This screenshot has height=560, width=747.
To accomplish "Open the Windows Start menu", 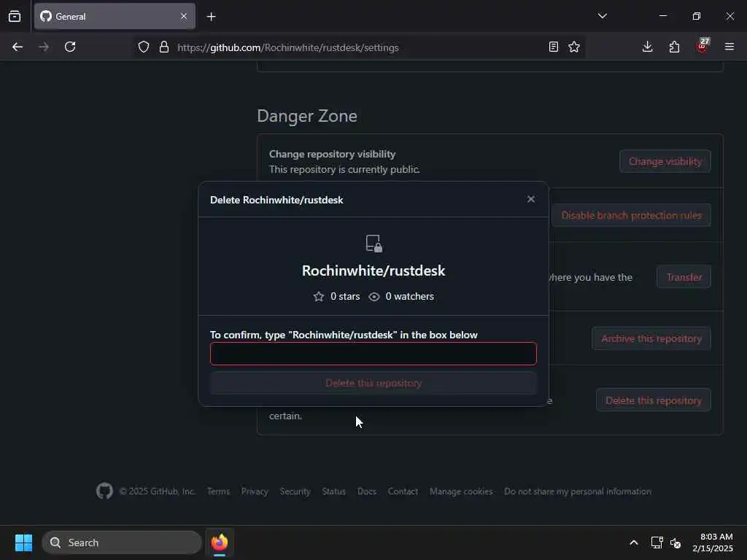I will [x=23, y=542].
